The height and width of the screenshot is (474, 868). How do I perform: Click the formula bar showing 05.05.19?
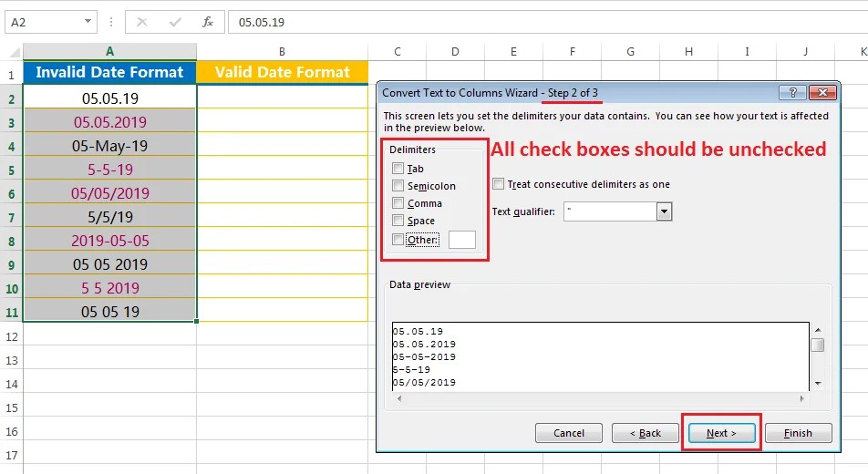548,22
